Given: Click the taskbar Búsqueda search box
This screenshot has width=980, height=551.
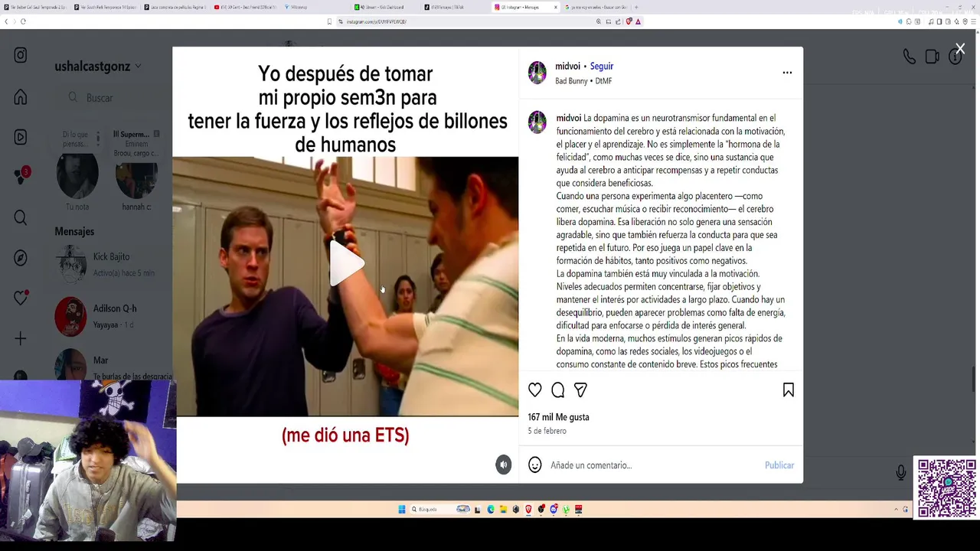Looking at the screenshot, I should [x=440, y=509].
